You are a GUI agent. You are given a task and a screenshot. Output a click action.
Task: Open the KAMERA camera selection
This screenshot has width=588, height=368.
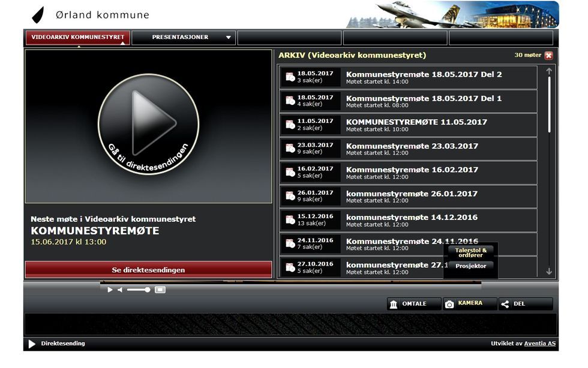[x=470, y=304]
